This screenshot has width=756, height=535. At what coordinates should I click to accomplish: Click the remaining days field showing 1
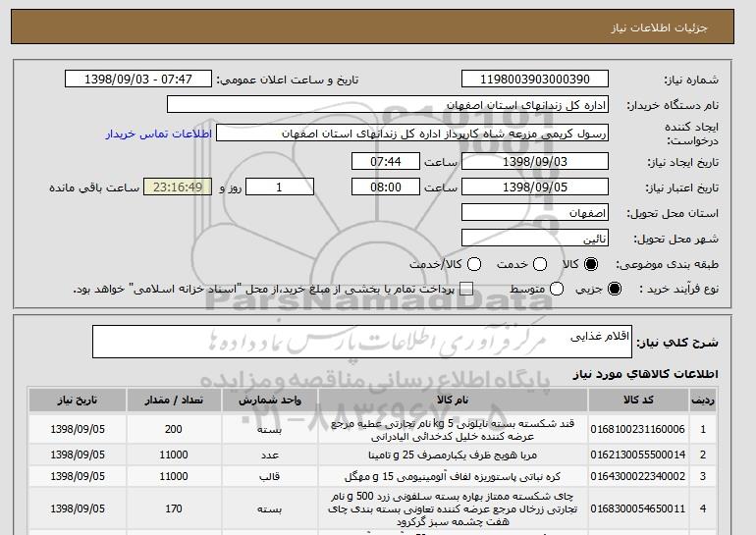(x=280, y=187)
